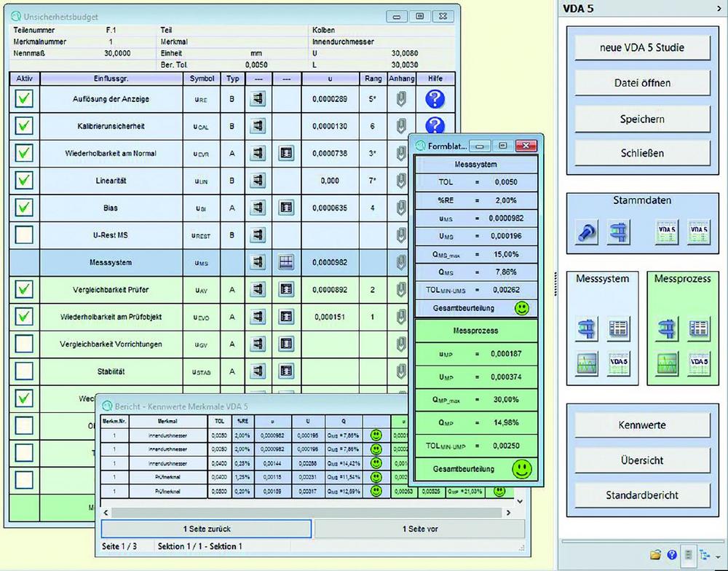
Task: Click down scroll arrow in Bericht window
Action: 520,501
